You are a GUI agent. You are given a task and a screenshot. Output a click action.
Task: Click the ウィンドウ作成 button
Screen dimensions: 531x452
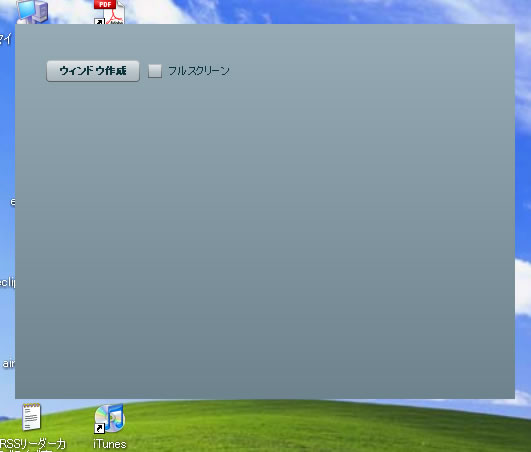93,71
